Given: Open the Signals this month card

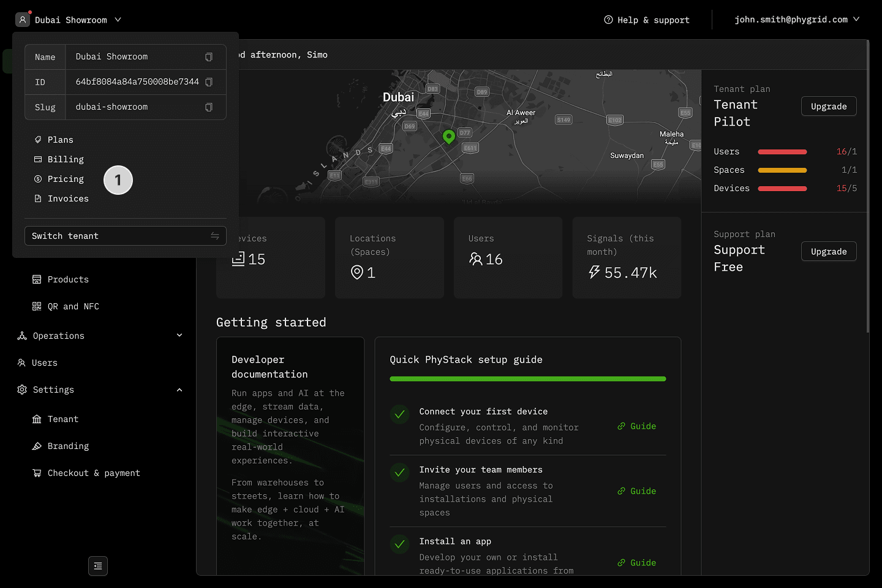Looking at the screenshot, I should [626, 257].
